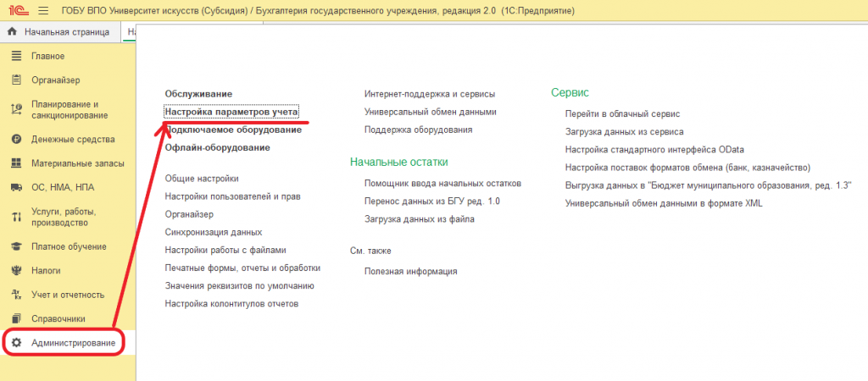The height and width of the screenshot is (381, 868).
Task: Open the Материальные запасы section
Action: tap(78, 163)
